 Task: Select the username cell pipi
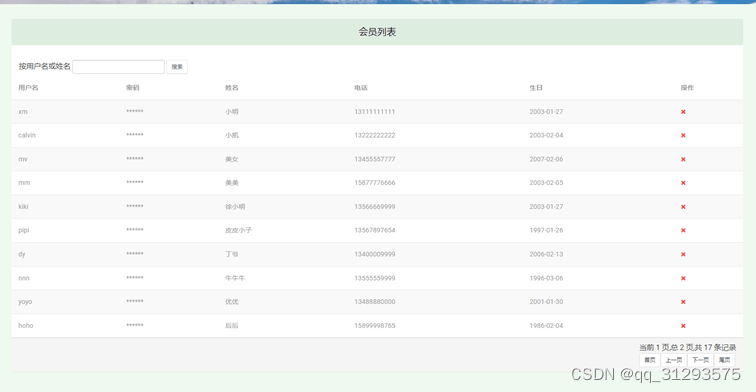coord(24,230)
